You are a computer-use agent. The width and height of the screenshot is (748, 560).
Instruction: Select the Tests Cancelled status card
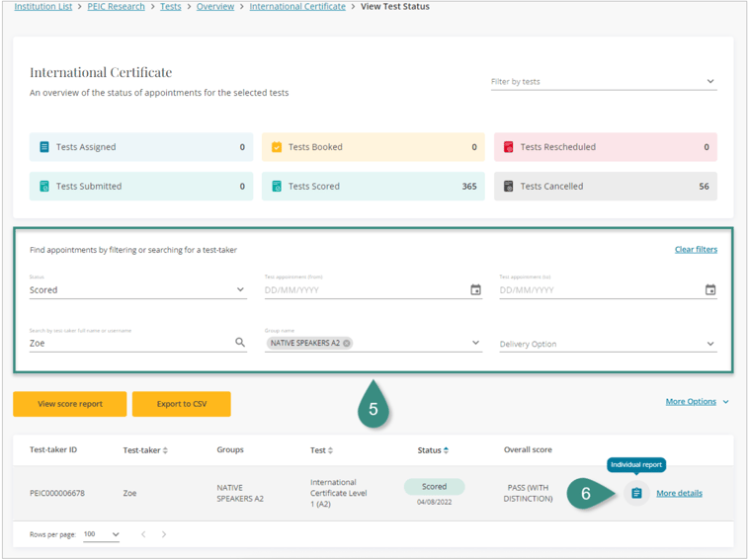coord(605,186)
